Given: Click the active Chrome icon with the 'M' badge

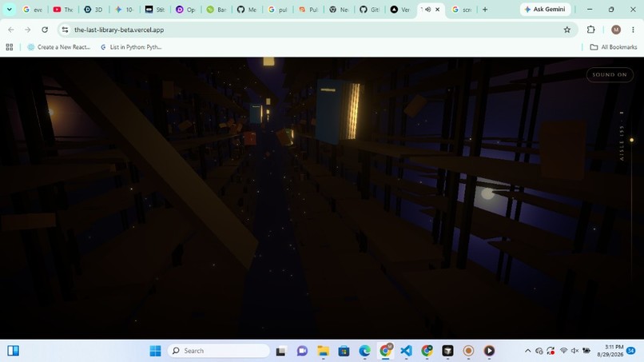Looking at the screenshot, I should (x=385, y=351).
